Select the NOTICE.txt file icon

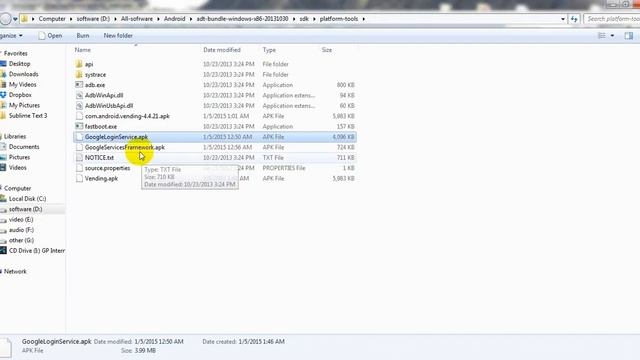pyautogui.click(x=79, y=158)
